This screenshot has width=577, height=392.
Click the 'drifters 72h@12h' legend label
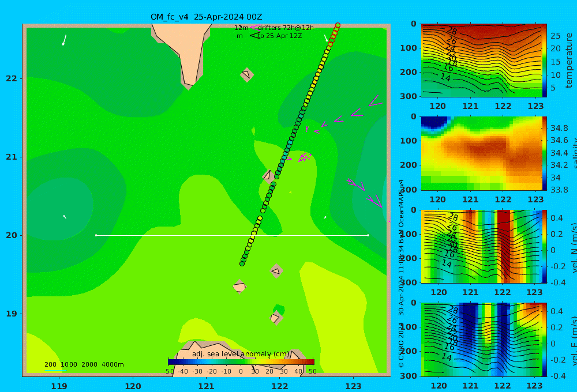tap(286, 28)
